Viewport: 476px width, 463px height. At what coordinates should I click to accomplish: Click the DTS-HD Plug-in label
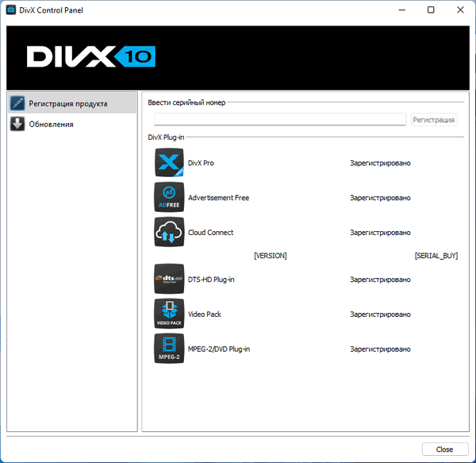click(211, 280)
